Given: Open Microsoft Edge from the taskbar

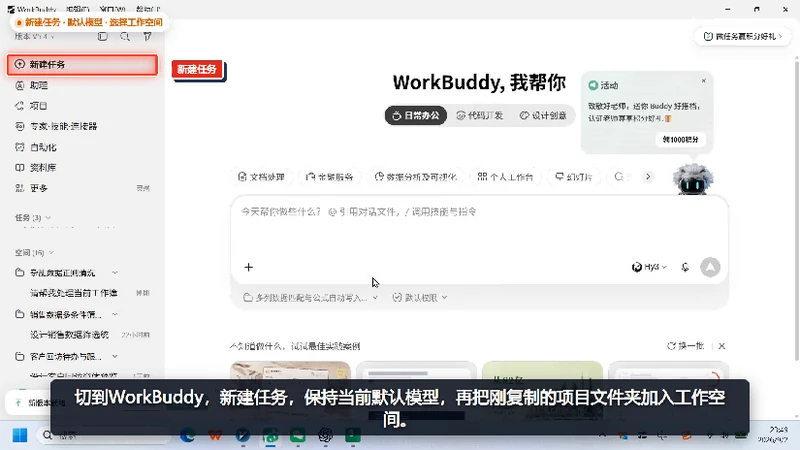Looking at the screenshot, I should (x=187, y=435).
